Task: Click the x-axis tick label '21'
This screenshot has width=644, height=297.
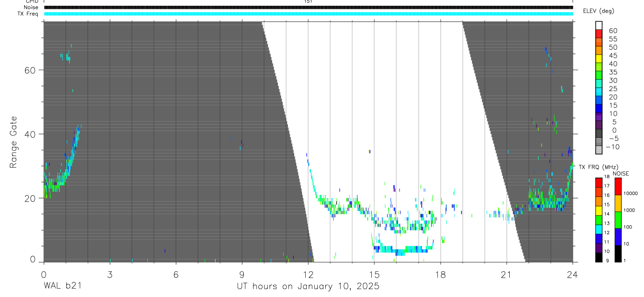Action: (x=507, y=274)
